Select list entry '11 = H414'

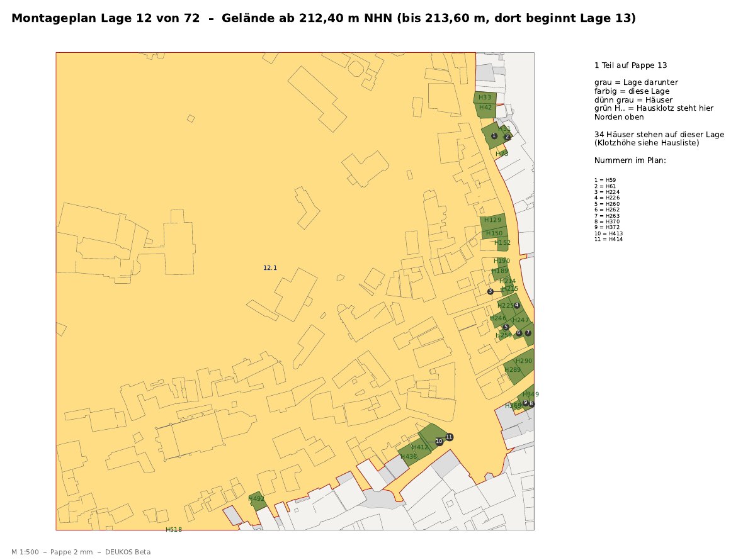(608, 239)
